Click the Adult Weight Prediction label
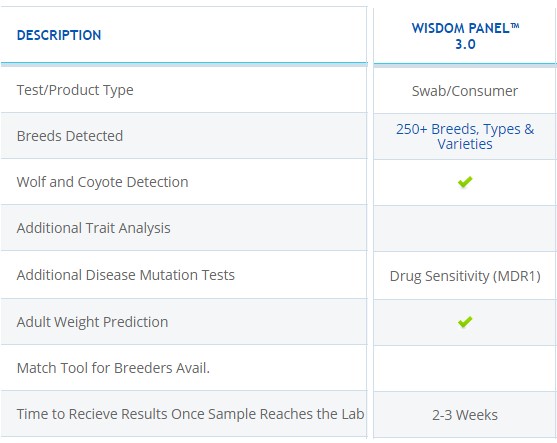The image size is (557, 443). [92, 322]
